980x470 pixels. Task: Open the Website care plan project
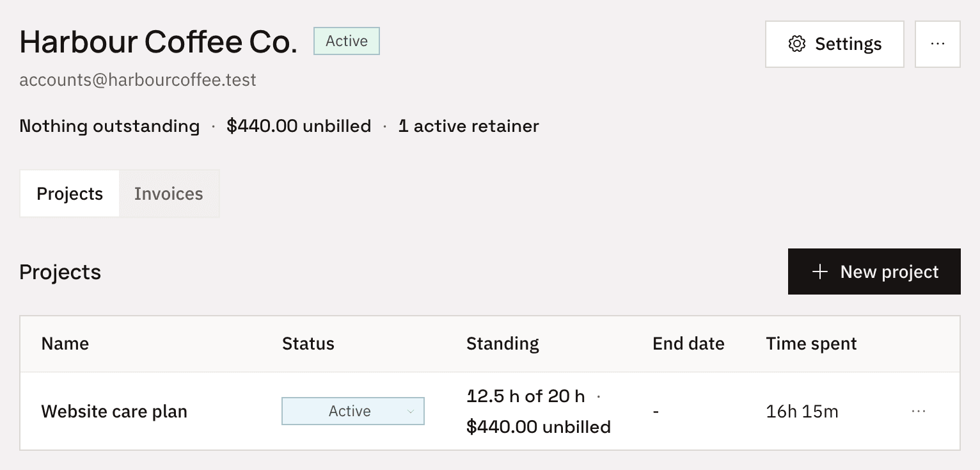(x=115, y=411)
